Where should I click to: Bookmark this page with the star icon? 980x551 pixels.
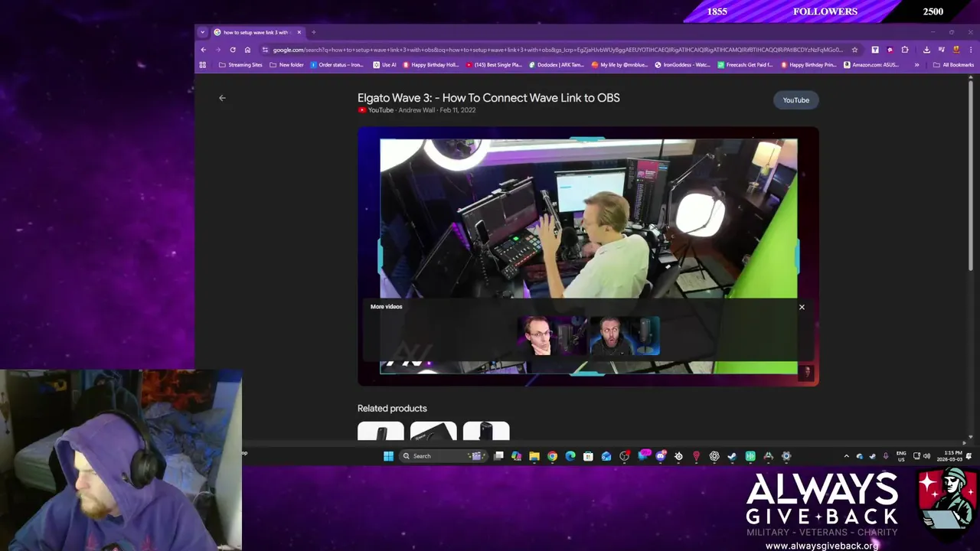(x=854, y=50)
